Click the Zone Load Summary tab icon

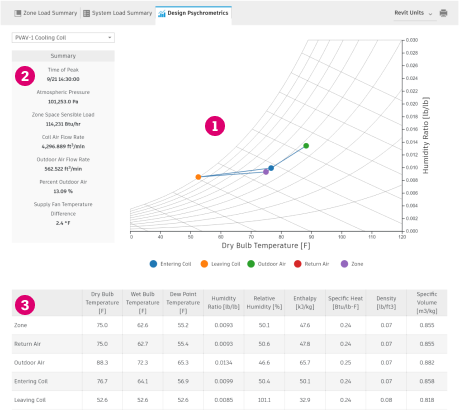(17, 13)
